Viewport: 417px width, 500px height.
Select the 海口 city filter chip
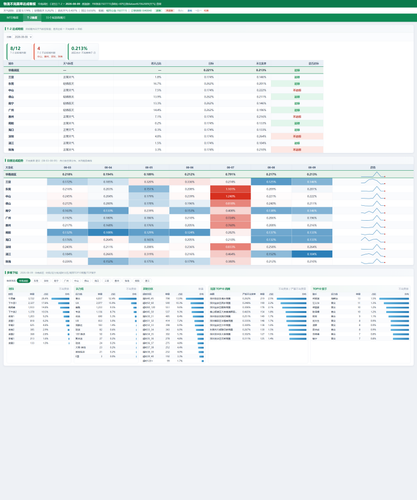click(x=97, y=281)
